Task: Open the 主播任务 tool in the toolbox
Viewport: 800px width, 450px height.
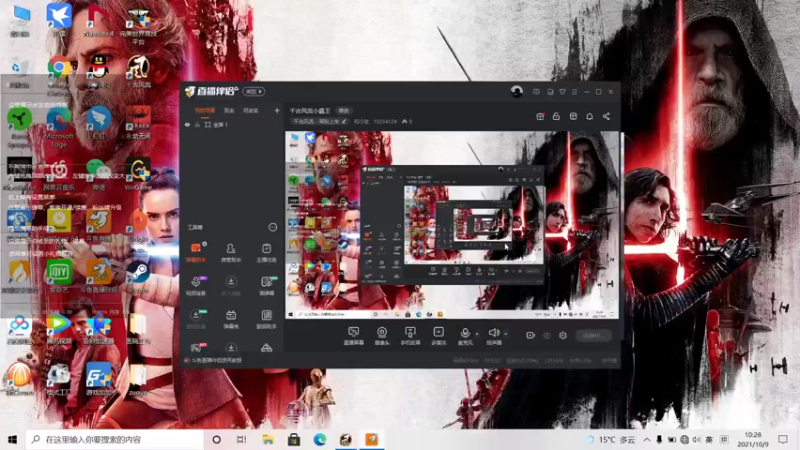Action: (x=266, y=253)
